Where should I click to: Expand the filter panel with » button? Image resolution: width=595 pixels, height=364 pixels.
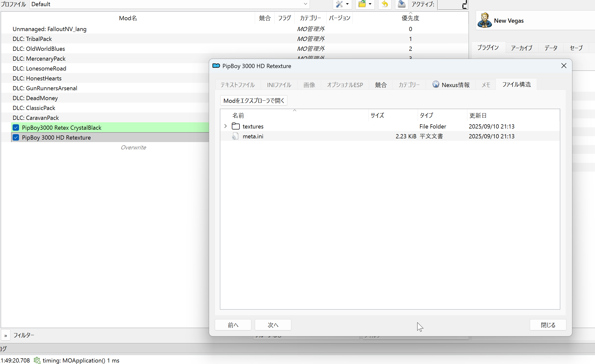(5, 335)
